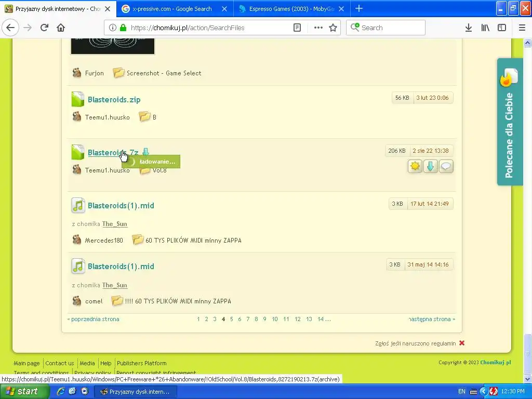Expand the Polecane dla Ciebie side panel

pos(510,122)
